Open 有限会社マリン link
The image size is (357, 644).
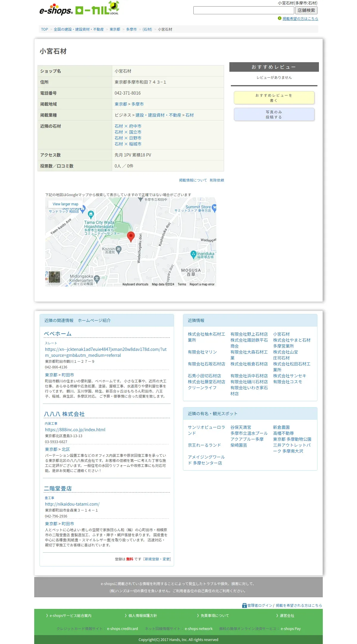(202, 352)
